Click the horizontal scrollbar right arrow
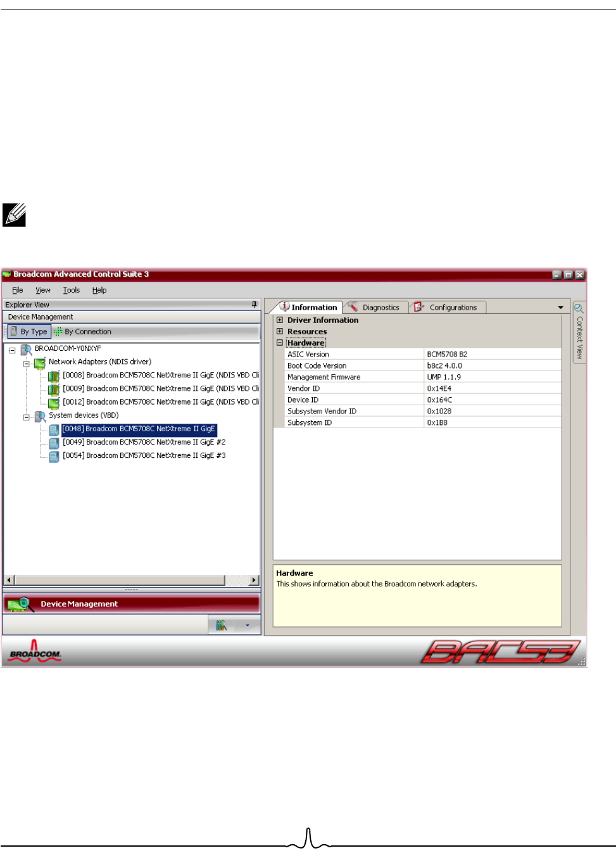This screenshot has width=616, height=853. tap(254, 580)
